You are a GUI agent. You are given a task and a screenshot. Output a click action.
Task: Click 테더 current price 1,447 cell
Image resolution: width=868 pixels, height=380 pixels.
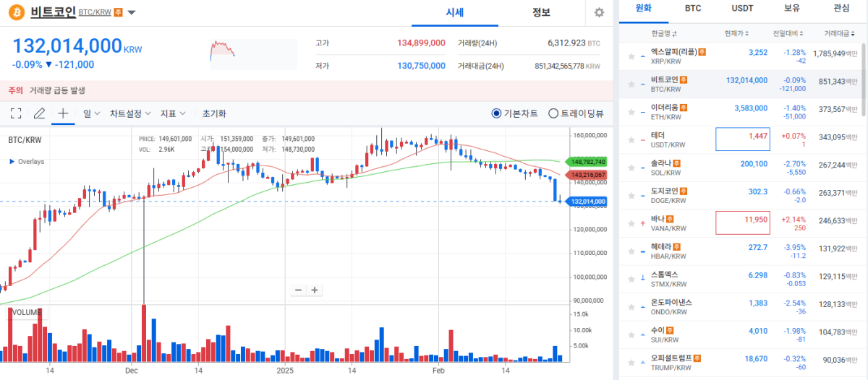point(742,140)
